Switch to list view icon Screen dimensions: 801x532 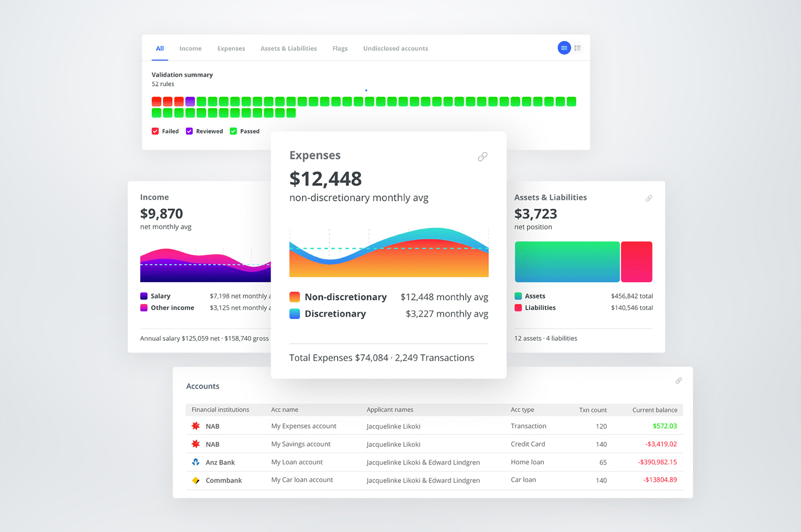pyautogui.click(x=578, y=48)
